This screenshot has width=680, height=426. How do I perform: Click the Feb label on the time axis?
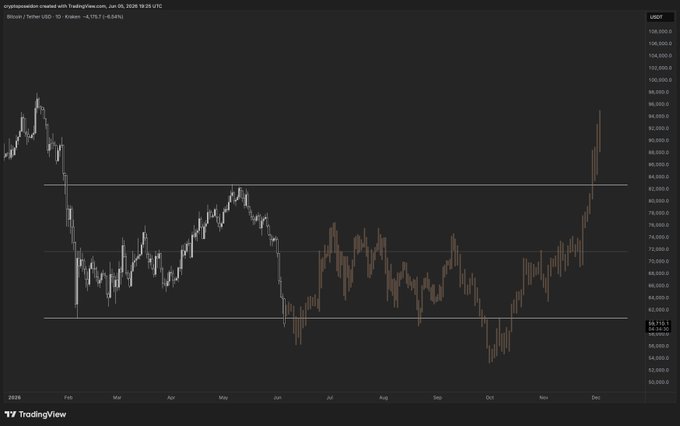68,397
